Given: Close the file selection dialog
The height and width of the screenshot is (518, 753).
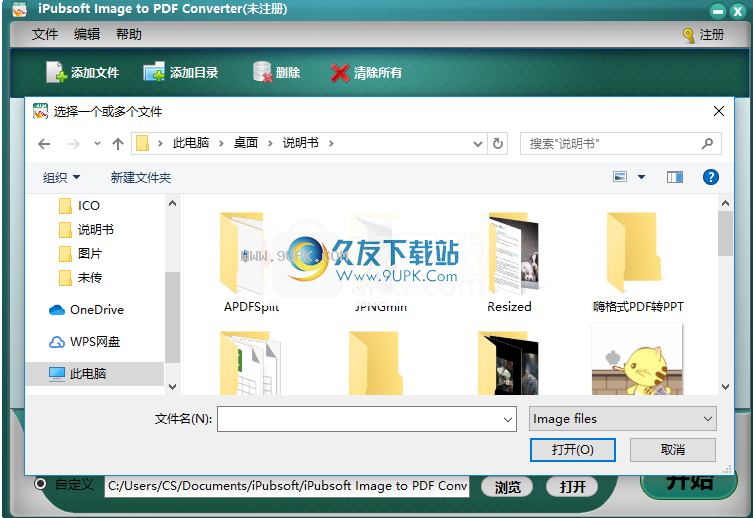Looking at the screenshot, I should [719, 111].
